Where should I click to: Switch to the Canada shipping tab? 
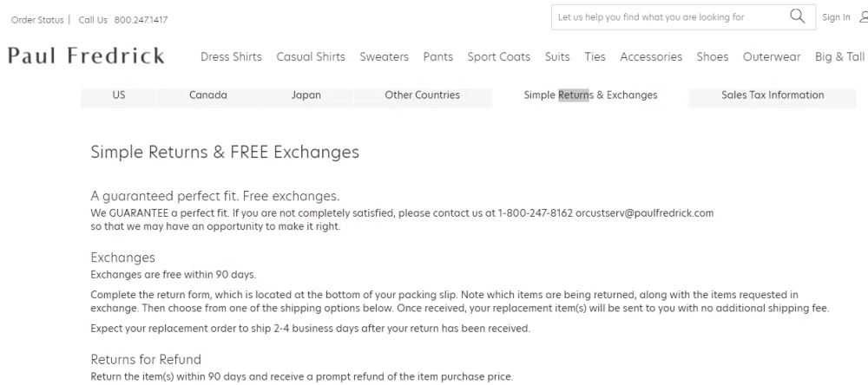pos(208,95)
